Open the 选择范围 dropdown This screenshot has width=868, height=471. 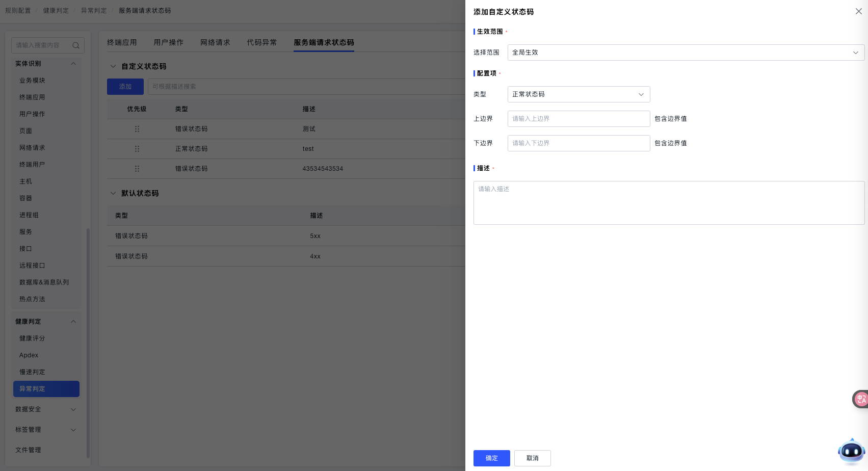pyautogui.click(x=686, y=53)
